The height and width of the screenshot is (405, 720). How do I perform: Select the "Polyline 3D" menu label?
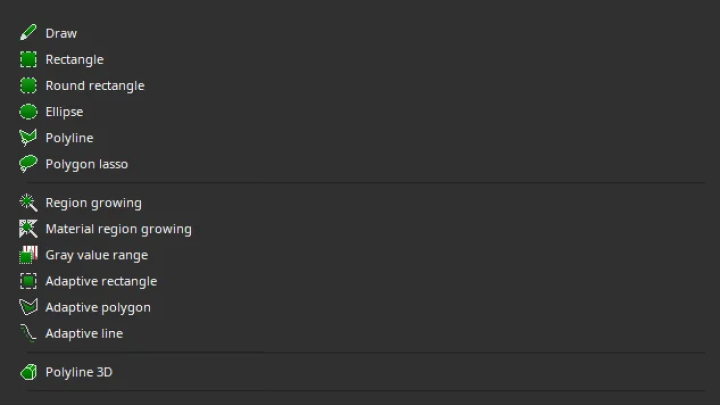coord(79,372)
